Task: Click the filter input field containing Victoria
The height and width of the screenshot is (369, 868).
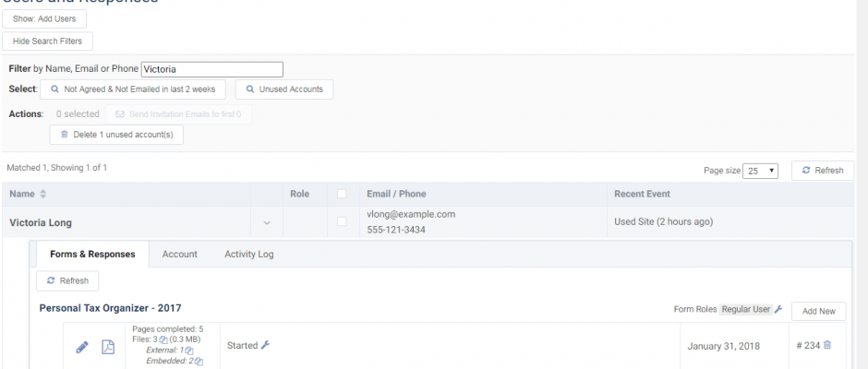Action: tap(211, 69)
